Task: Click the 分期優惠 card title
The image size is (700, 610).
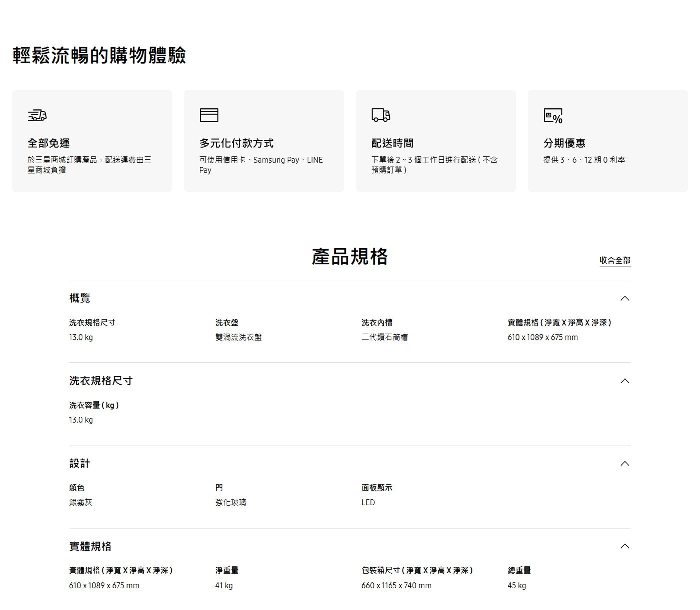Action: [564, 143]
